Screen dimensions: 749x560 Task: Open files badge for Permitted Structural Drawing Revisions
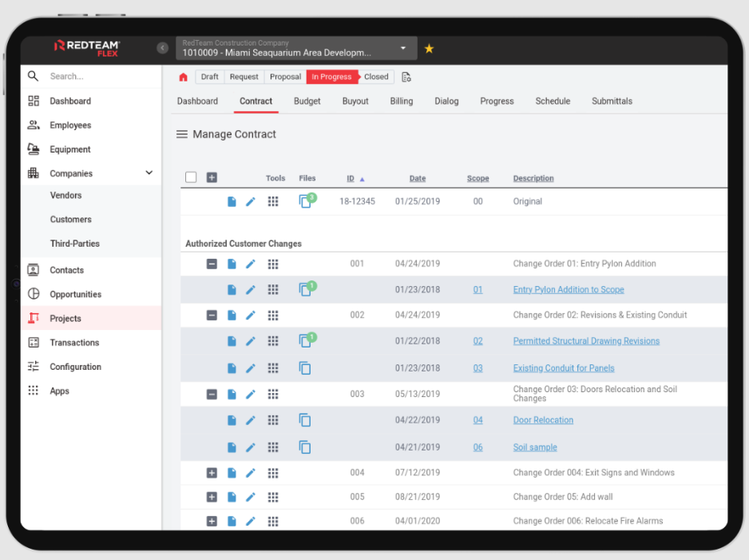click(304, 340)
